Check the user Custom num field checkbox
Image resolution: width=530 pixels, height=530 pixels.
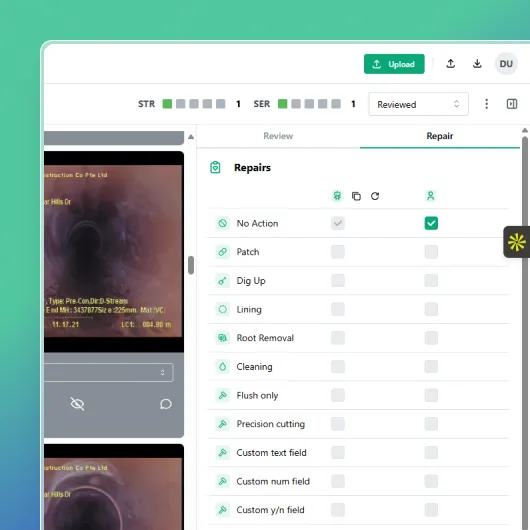431,481
